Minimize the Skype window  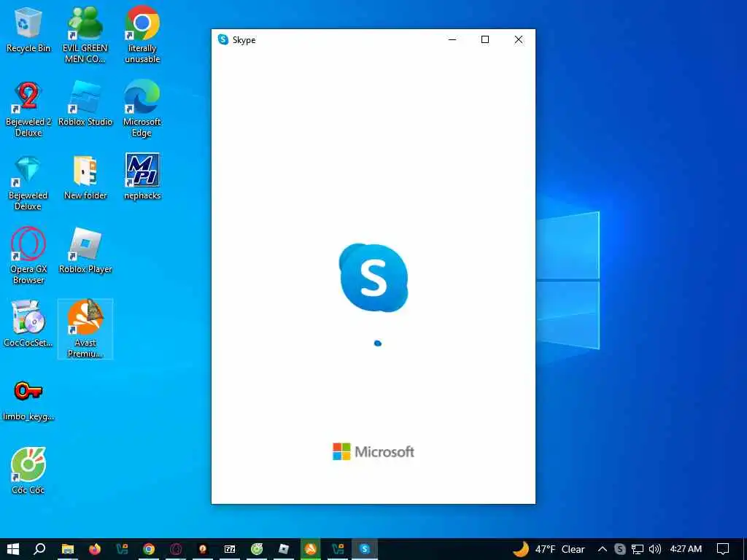(452, 39)
